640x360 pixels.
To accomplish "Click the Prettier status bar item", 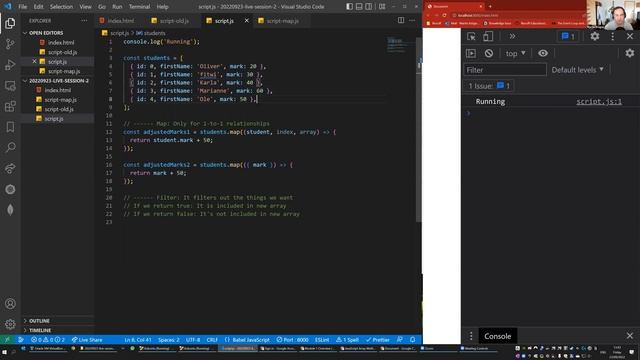I will click(x=378, y=340).
